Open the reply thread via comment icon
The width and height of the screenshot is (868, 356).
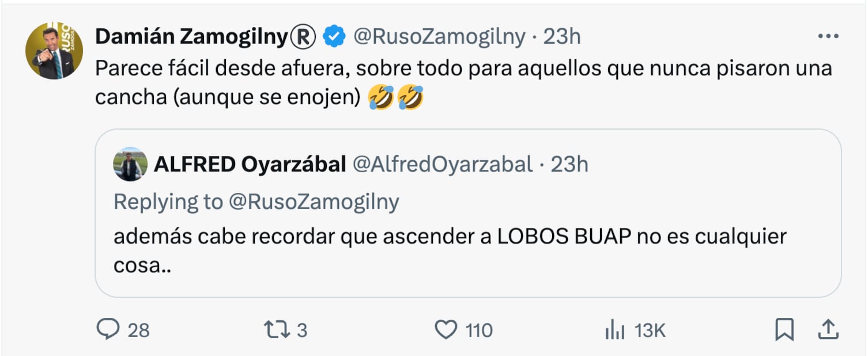109,330
